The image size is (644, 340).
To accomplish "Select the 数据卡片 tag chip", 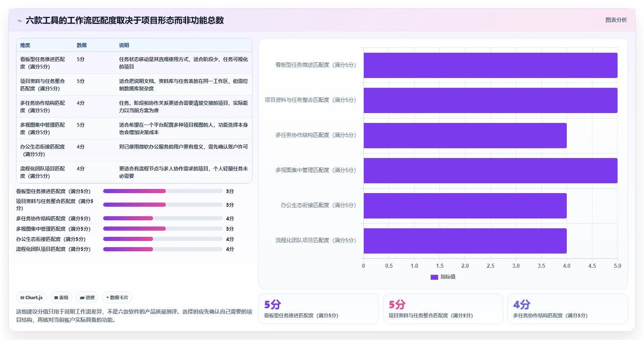I will point(117,297).
